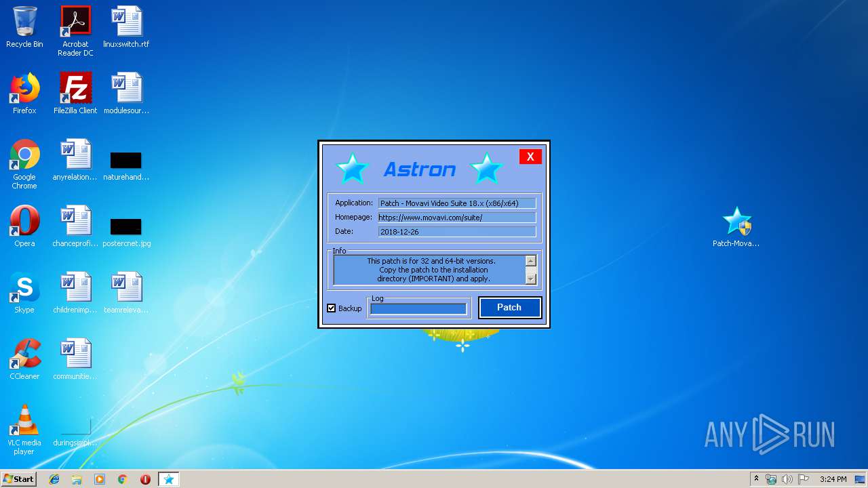This screenshot has height=488, width=868.
Task: Select Acrobat Reader DC shortcut
Action: pyautogui.click(x=75, y=31)
